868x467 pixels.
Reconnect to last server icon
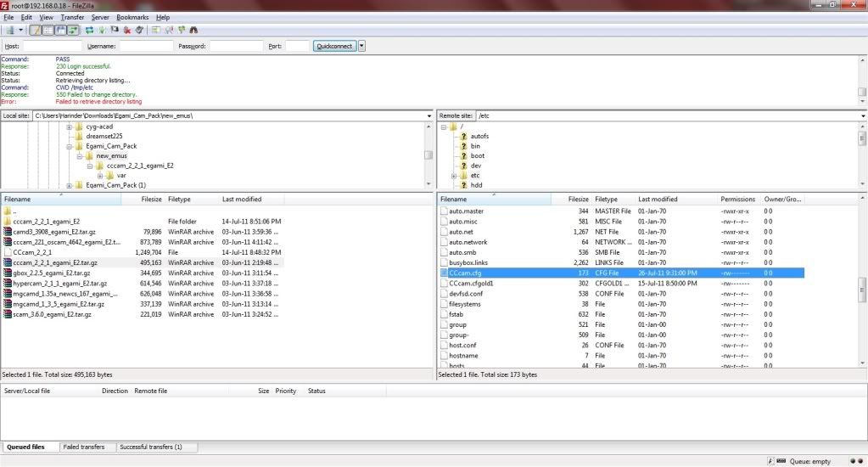click(139, 30)
